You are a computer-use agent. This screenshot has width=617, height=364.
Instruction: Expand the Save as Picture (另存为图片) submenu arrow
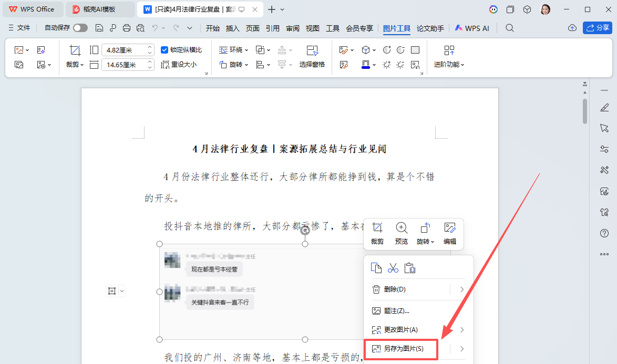tap(461, 349)
